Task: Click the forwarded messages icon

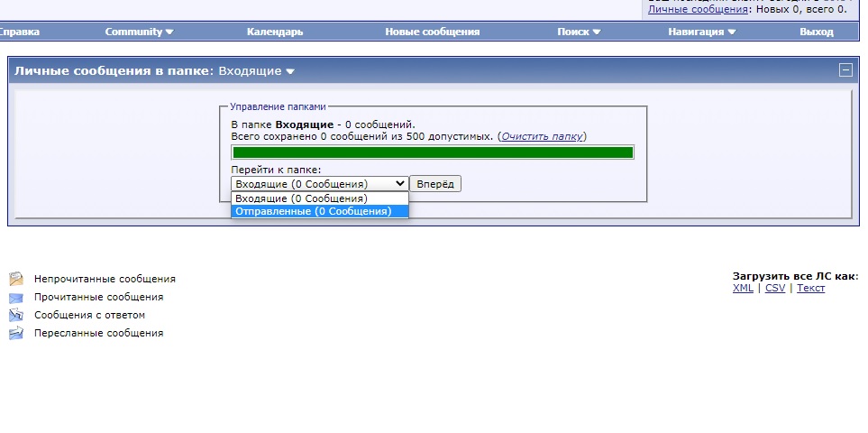Action: point(16,333)
